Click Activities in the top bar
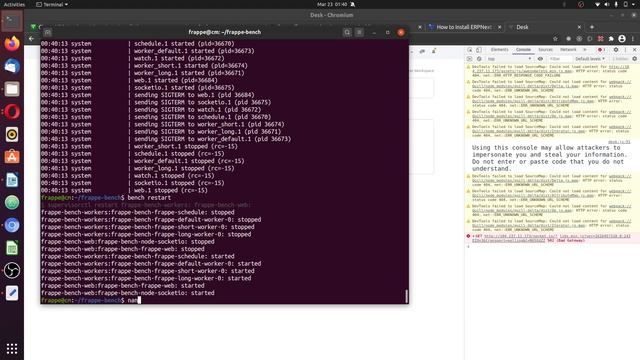Image resolution: width=640 pixels, height=360 pixels. [14, 4]
